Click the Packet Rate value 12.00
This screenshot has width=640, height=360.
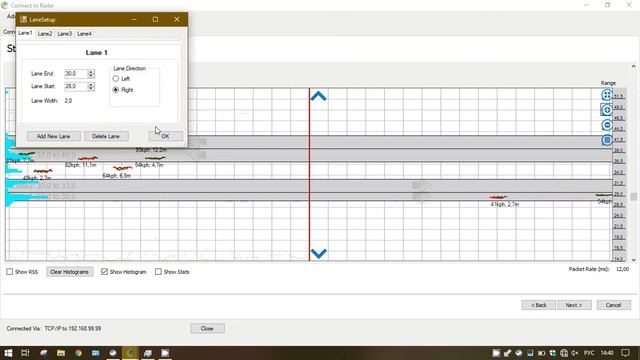pos(622,269)
